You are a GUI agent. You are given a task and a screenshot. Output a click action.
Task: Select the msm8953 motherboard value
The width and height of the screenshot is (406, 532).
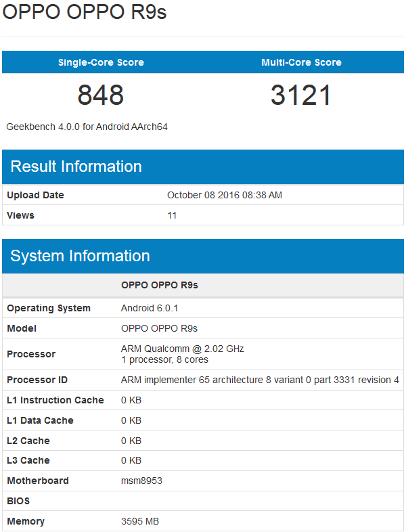(141, 481)
